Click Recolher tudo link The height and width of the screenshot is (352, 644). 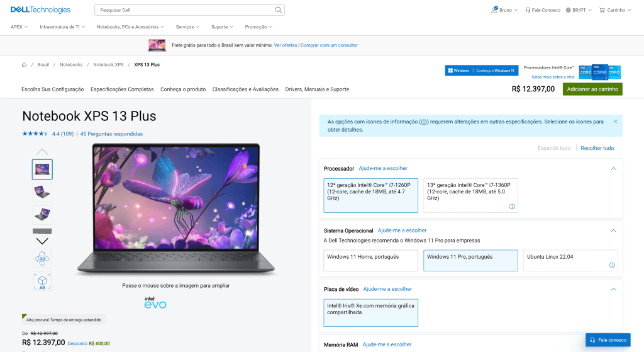597,148
